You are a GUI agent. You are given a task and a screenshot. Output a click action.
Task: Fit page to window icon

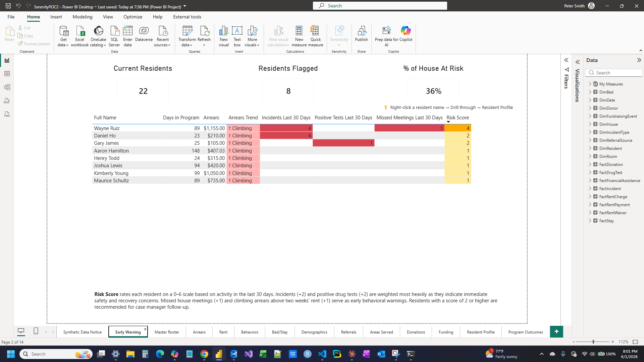coord(635,342)
